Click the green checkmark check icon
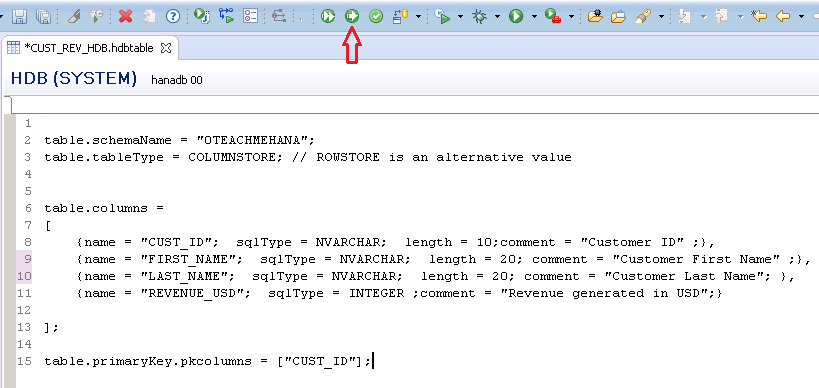Viewport: 819px width, 388px height. click(x=376, y=17)
